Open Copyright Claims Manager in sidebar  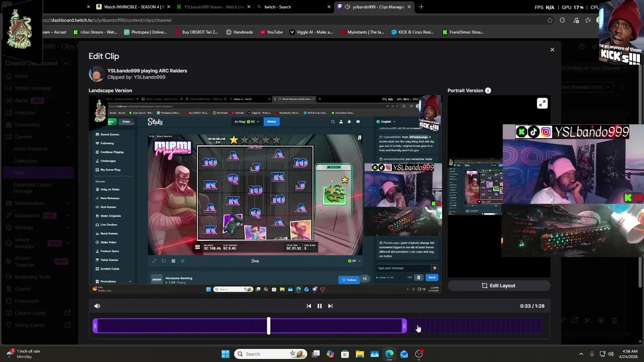(x=32, y=188)
